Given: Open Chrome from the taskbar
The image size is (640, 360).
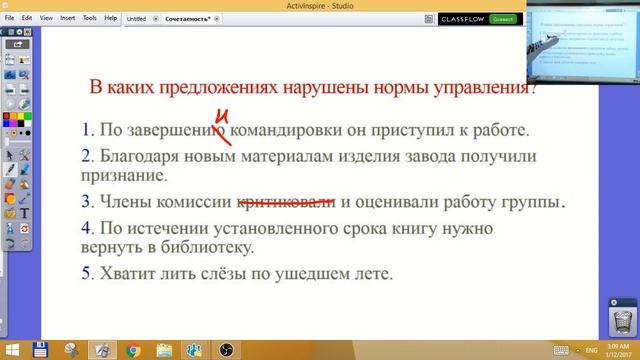Looking at the screenshot, I should click(133, 351).
